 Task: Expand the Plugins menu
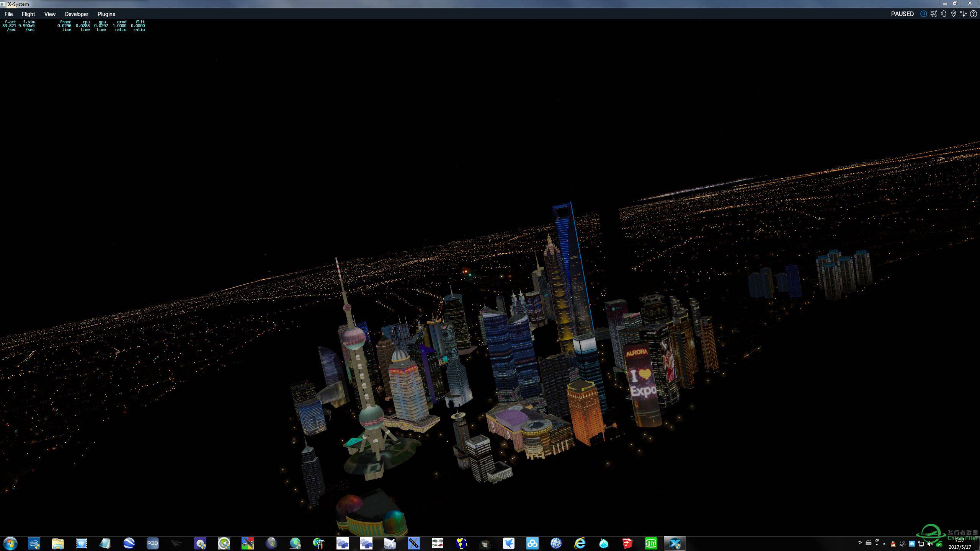coord(106,14)
